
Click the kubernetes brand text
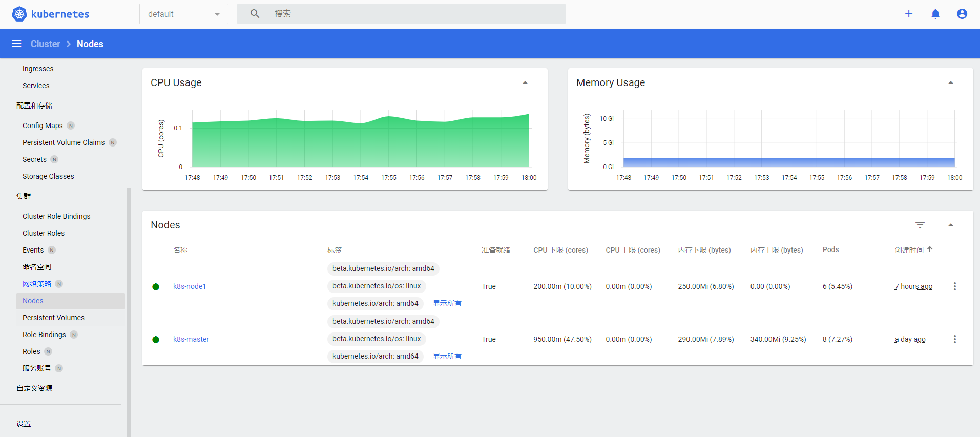click(x=60, y=14)
